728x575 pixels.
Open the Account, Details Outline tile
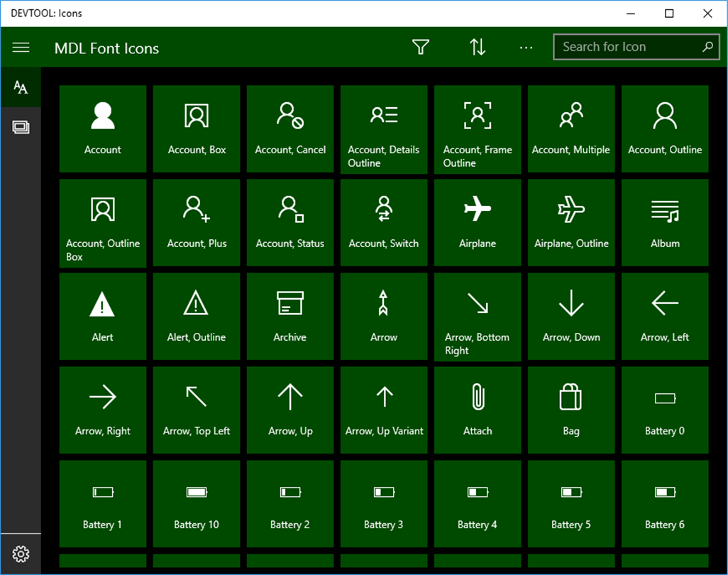tap(384, 130)
